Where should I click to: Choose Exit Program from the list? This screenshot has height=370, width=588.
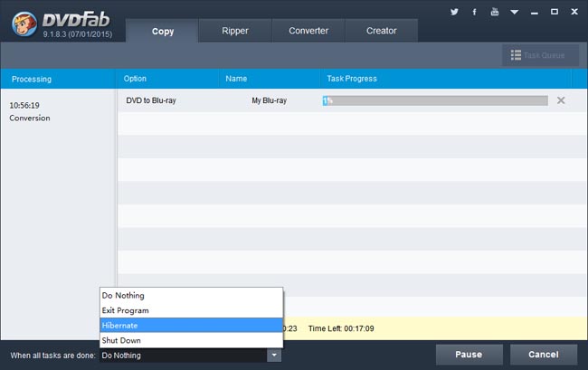[x=191, y=310]
